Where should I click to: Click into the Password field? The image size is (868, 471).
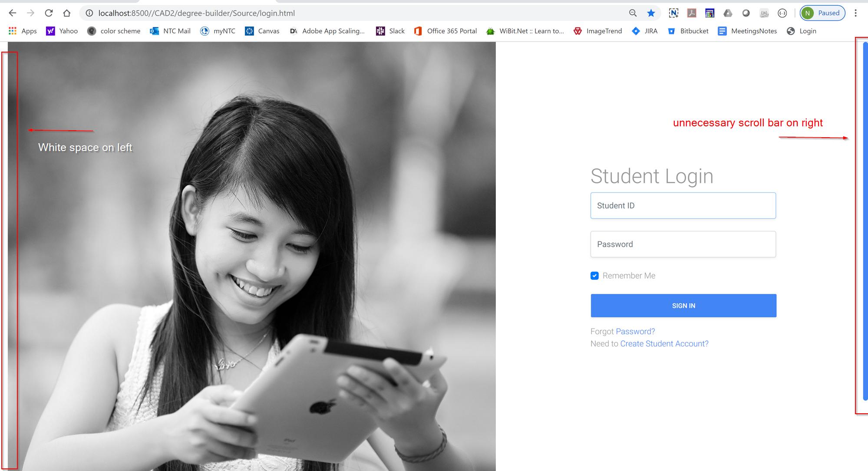click(x=683, y=244)
